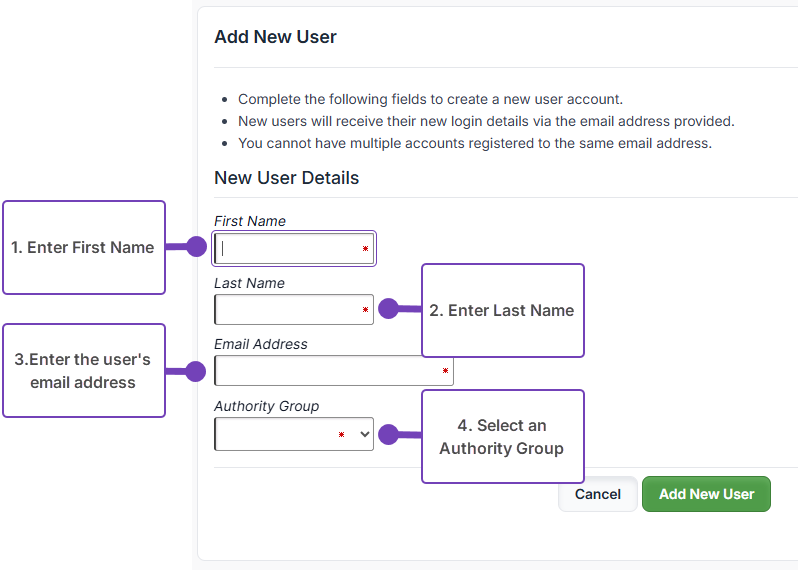Click the purple dot beside Email Address field
The width and height of the screenshot is (798, 570).
(196, 372)
